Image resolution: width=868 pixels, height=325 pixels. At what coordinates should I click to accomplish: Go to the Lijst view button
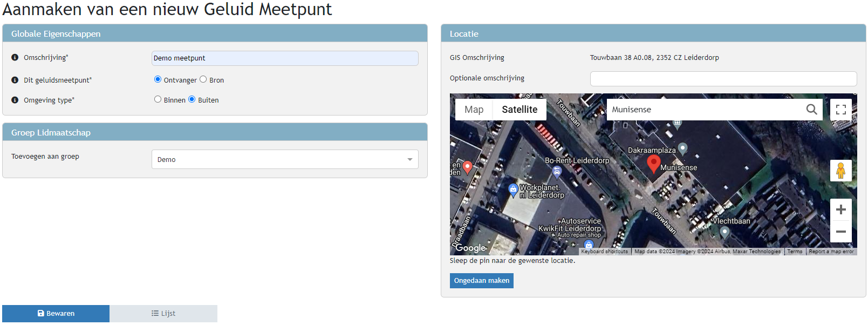(x=163, y=314)
